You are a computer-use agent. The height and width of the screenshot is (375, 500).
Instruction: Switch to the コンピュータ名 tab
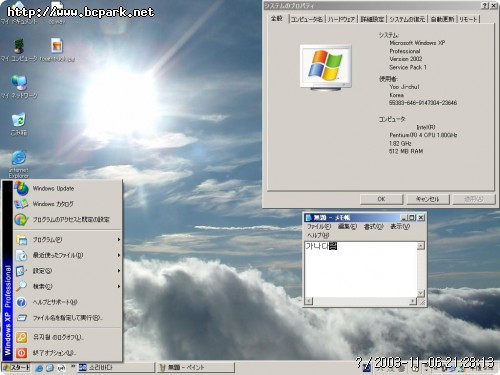tap(306, 19)
